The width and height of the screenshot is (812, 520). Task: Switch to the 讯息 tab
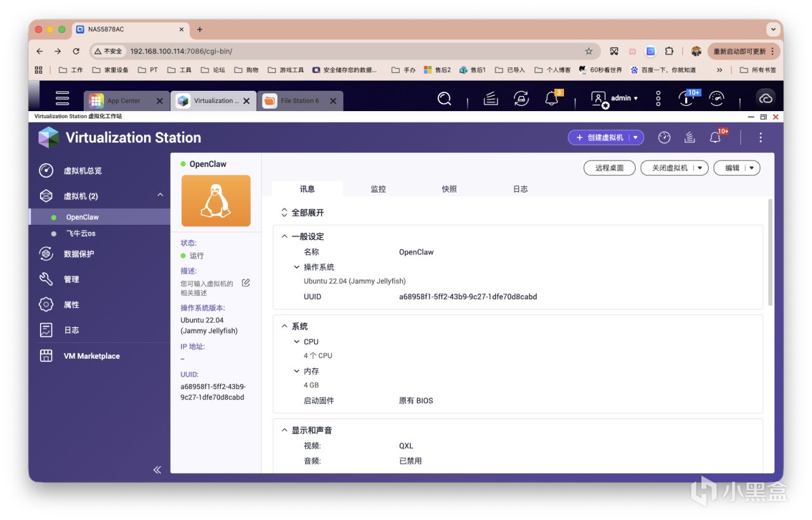click(307, 189)
